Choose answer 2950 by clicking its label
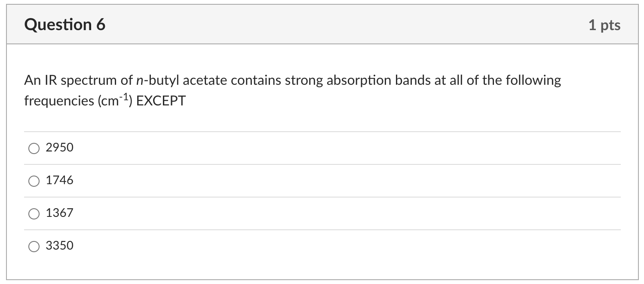The width and height of the screenshot is (644, 284). click(59, 148)
